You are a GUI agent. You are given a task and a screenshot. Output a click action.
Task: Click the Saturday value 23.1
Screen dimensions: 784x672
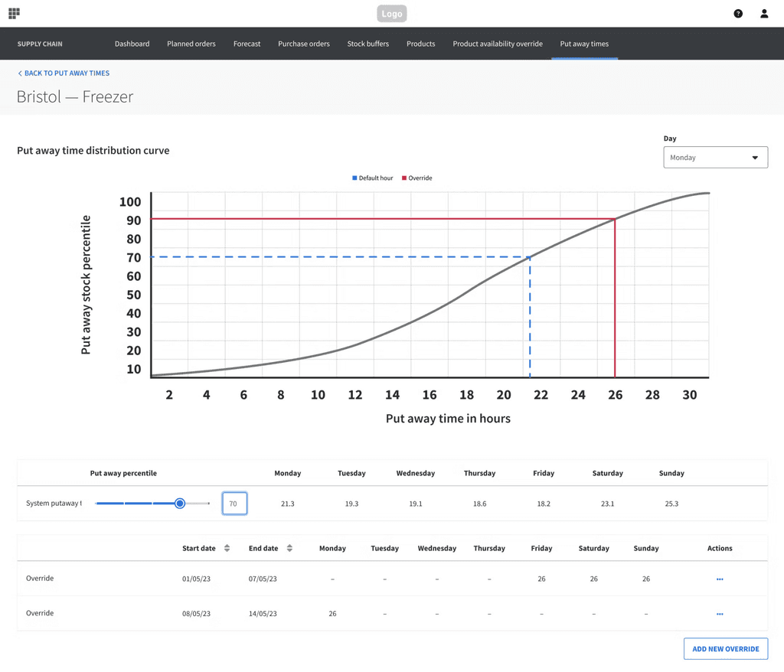click(607, 504)
